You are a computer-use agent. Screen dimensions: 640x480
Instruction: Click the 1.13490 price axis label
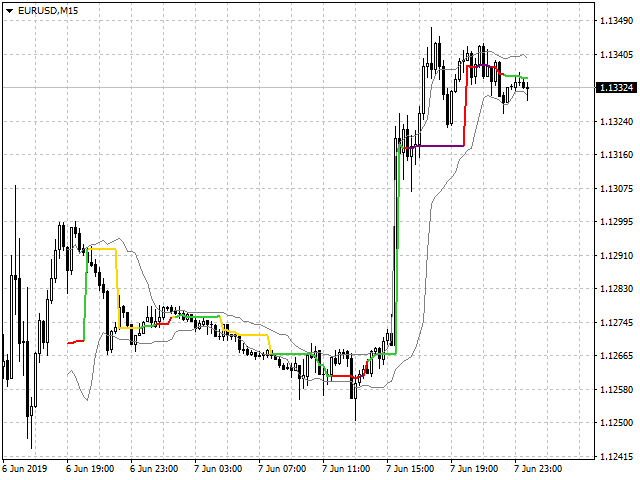click(x=616, y=20)
